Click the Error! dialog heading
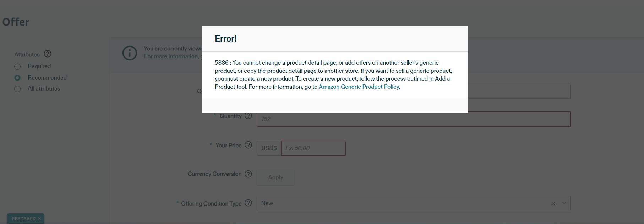644x224 pixels. click(225, 39)
